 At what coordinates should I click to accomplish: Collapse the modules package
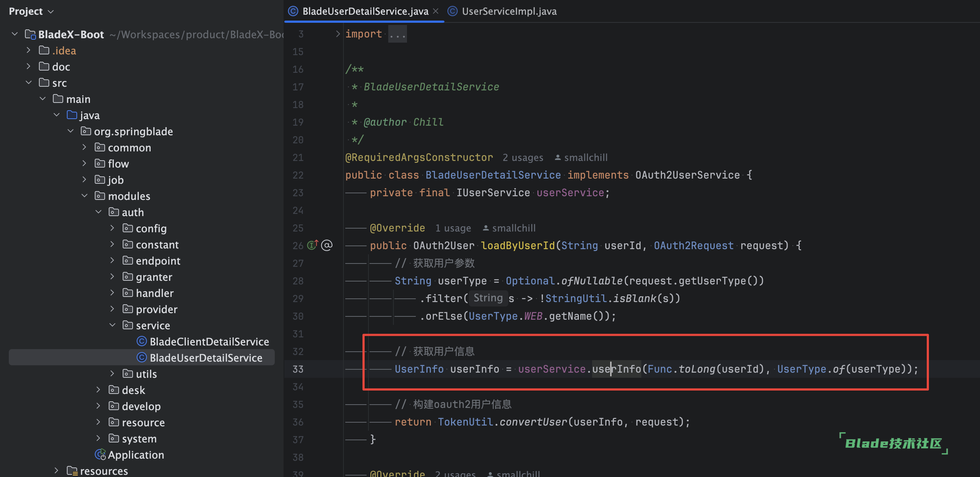coord(84,196)
